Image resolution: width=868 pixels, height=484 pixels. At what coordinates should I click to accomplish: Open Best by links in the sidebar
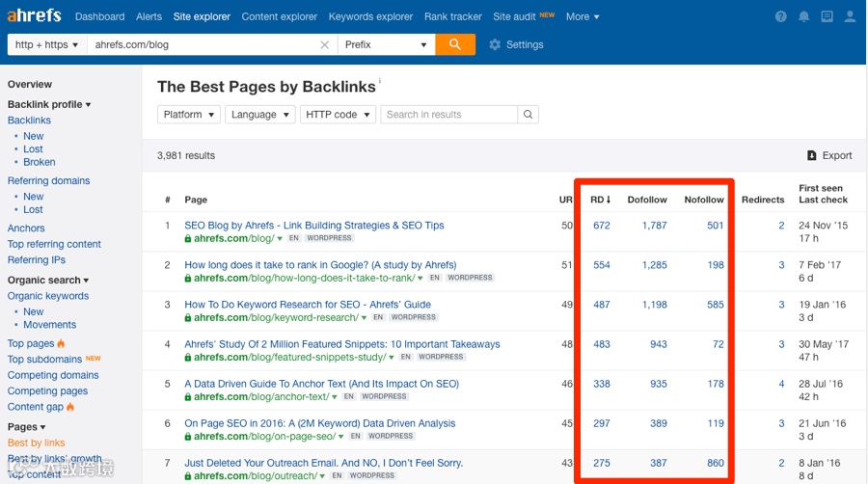pyautogui.click(x=36, y=443)
